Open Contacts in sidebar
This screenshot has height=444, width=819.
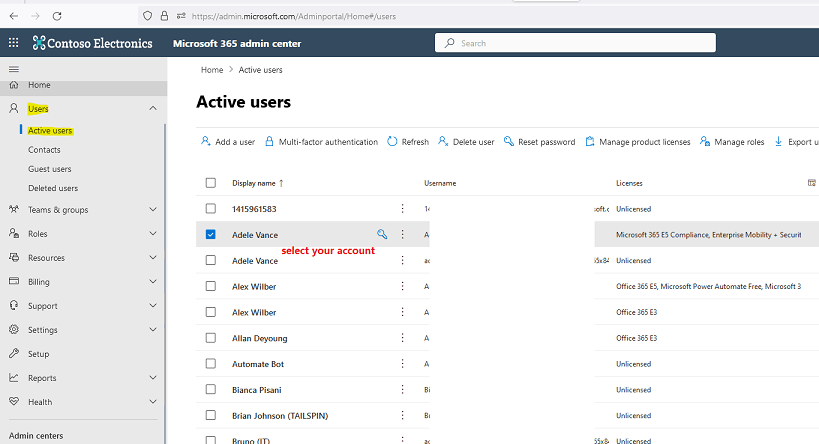(44, 150)
